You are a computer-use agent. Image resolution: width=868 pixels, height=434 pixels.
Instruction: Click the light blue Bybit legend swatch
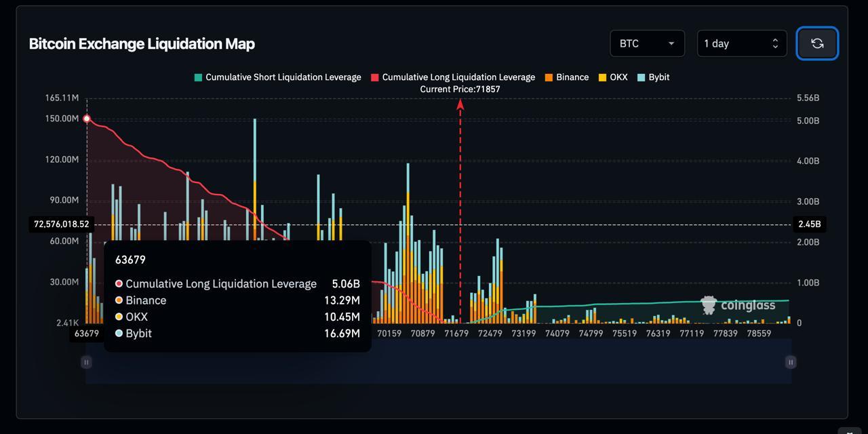click(x=642, y=77)
